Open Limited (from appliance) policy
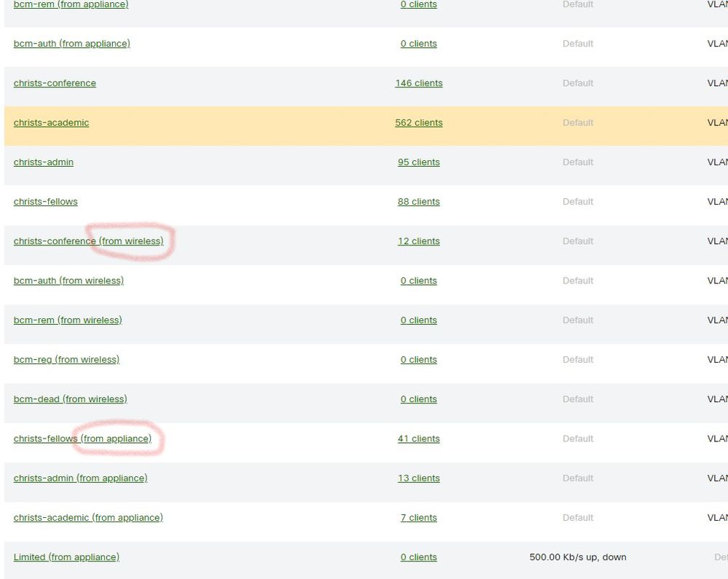 coord(66,557)
